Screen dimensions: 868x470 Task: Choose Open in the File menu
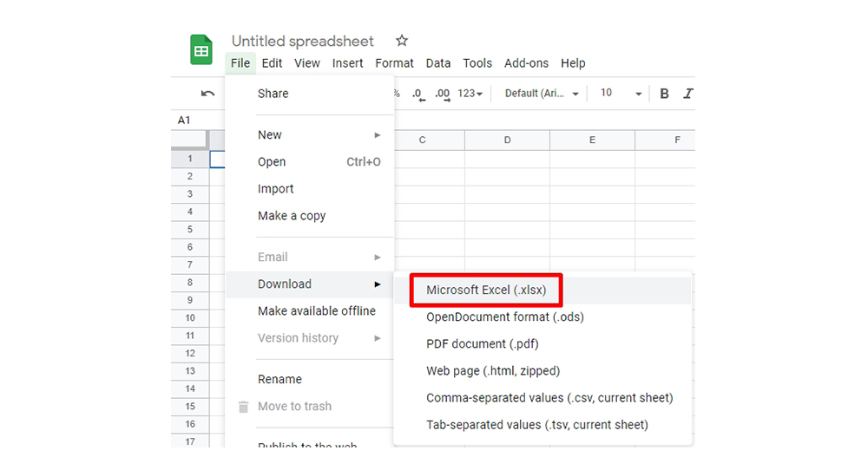tap(310, 162)
